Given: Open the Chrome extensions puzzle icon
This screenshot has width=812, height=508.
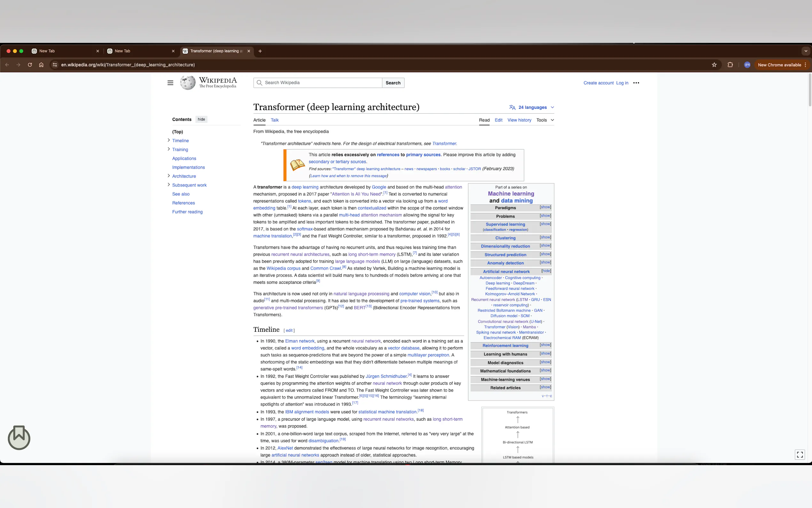Looking at the screenshot, I should [730, 65].
